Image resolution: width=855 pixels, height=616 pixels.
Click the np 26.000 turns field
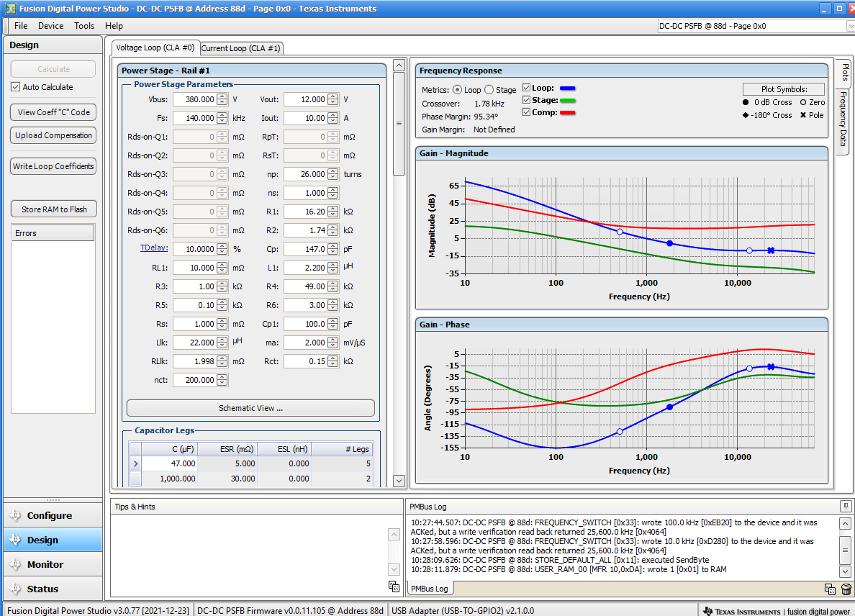(x=306, y=174)
